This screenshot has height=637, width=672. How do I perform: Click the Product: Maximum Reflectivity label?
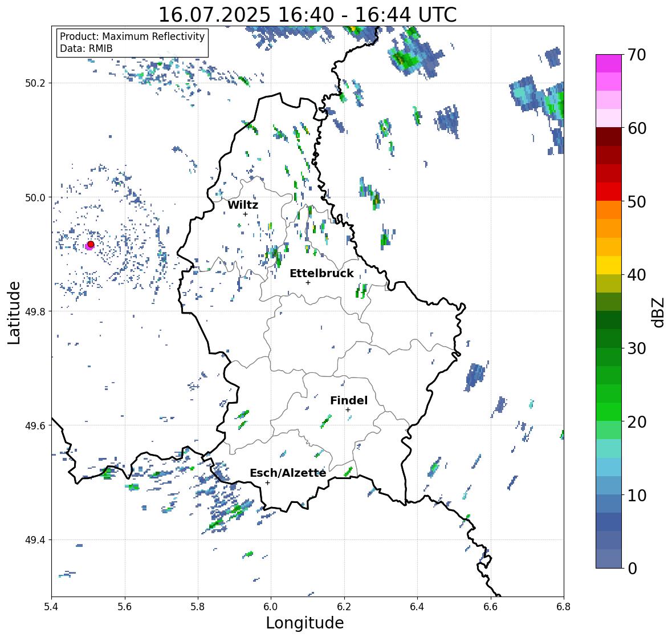point(132,36)
